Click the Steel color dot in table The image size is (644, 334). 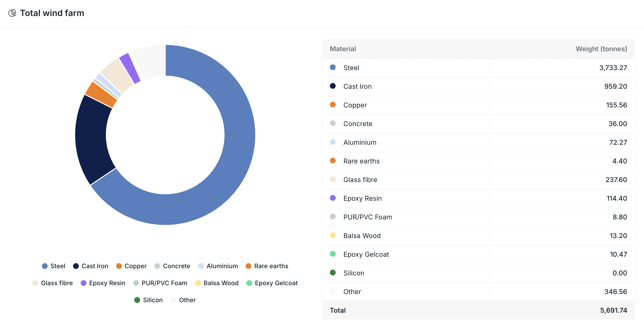coord(333,67)
